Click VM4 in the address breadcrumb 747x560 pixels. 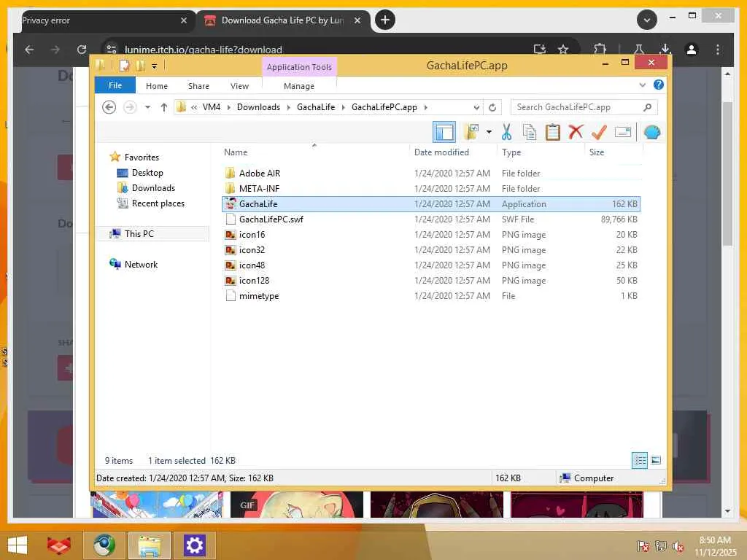pos(211,107)
